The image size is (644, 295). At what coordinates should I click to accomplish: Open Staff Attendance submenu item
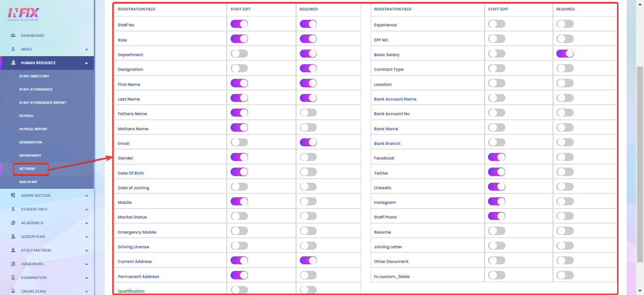click(36, 89)
